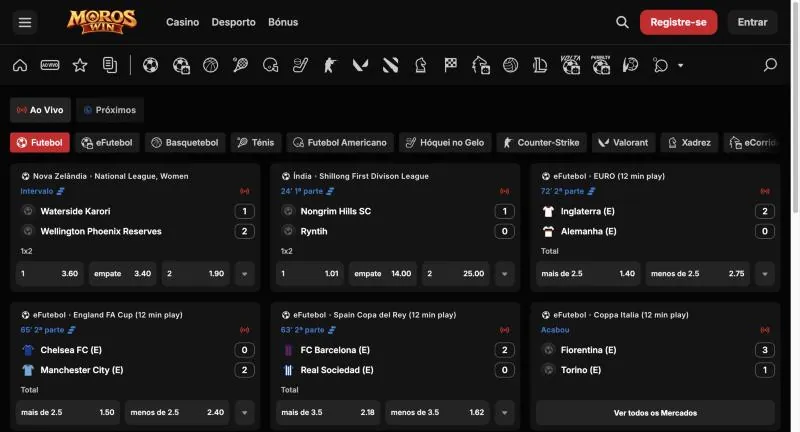Open the Bónus menu
This screenshot has width=800, height=432.
coord(283,22)
